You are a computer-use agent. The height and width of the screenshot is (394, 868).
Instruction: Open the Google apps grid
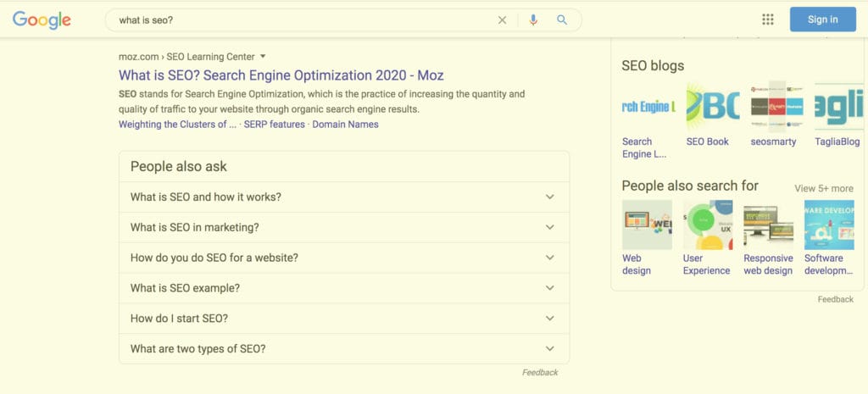[767, 19]
